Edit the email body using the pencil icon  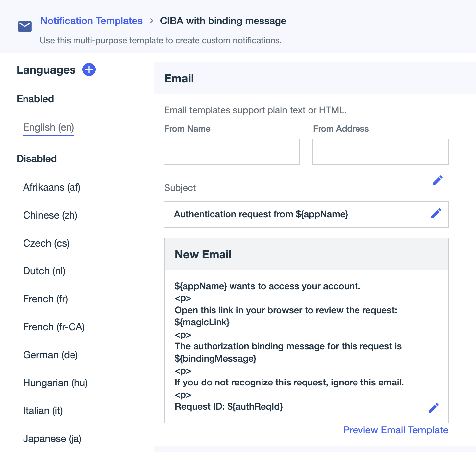(x=434, y=408)
